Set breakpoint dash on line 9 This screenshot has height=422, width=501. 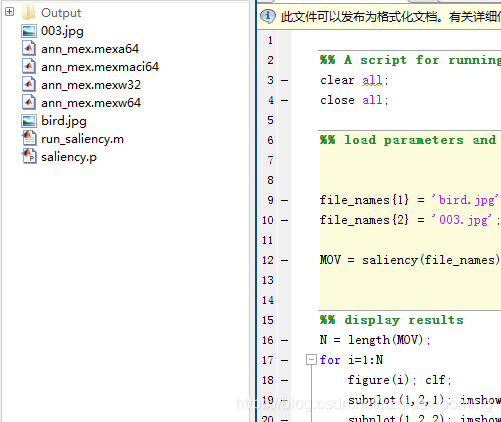click(x=284, y=200)
